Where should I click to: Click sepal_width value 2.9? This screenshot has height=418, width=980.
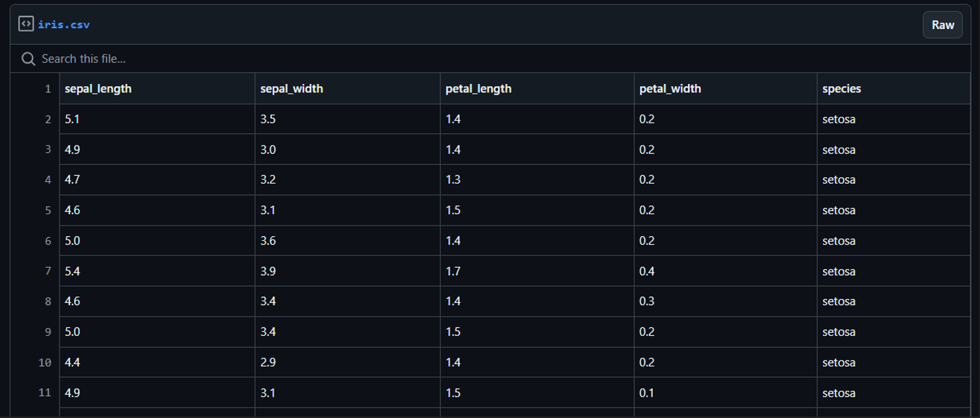pyautogui.click(x=268, y=362)
